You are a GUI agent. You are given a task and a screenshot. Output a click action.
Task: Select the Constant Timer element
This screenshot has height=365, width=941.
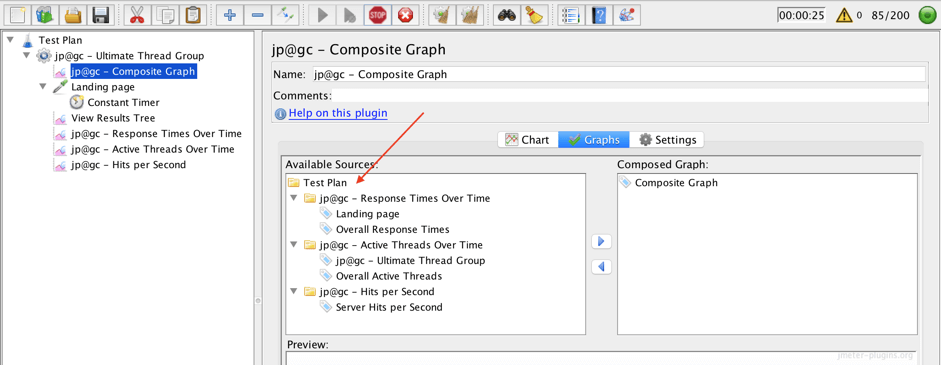click(x=123, y=103)
